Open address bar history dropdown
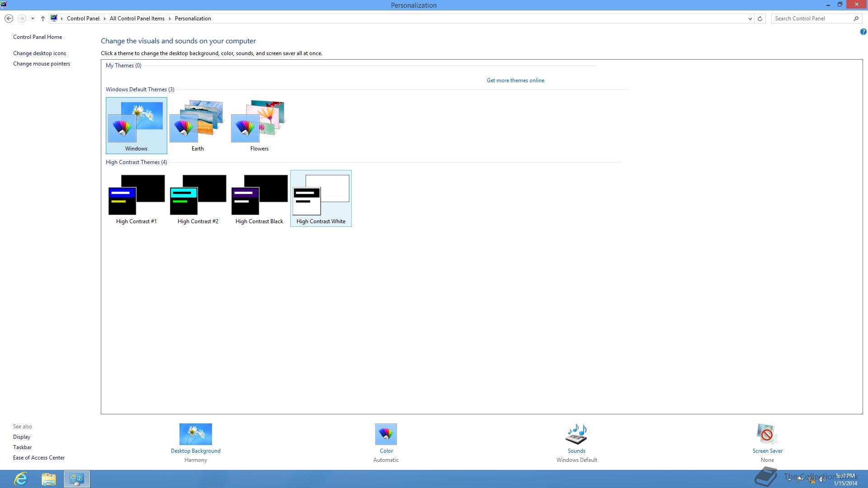This screenshot has height=488, width=868. coord(750,19)
